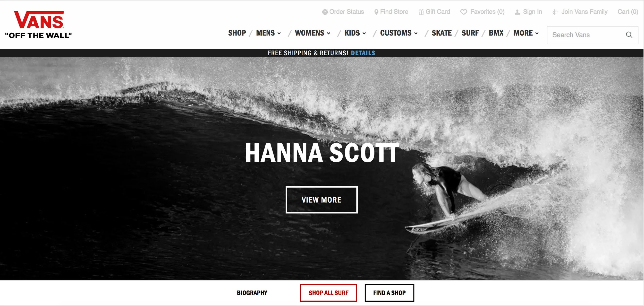
Task: Click the Favorites heart icon
Action: [464, 12]
